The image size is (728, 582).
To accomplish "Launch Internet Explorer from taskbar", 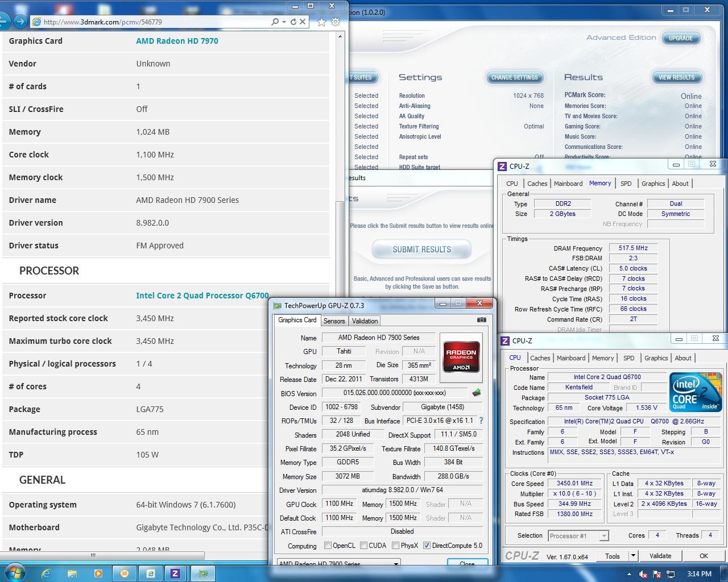I will 46,573.
